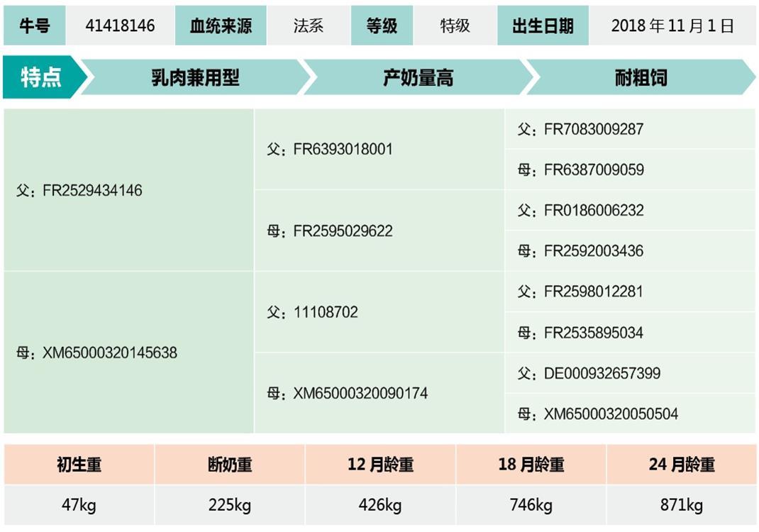
Task: Select the 特级 grade value
Action: (455, 26)
